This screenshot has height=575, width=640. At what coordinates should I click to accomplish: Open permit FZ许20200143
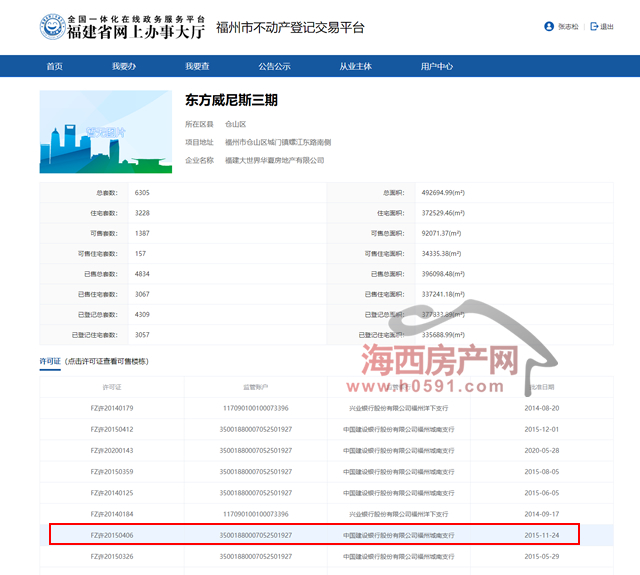[112, 451]
